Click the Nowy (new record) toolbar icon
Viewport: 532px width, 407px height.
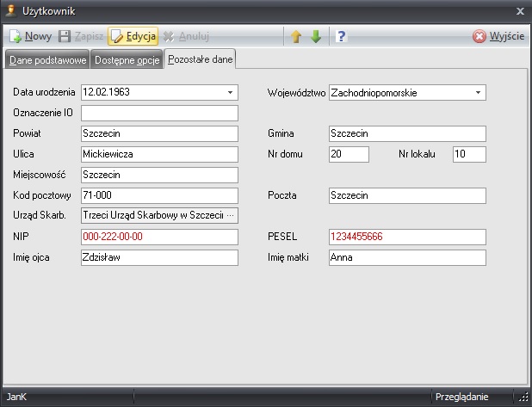click(15, 36)
